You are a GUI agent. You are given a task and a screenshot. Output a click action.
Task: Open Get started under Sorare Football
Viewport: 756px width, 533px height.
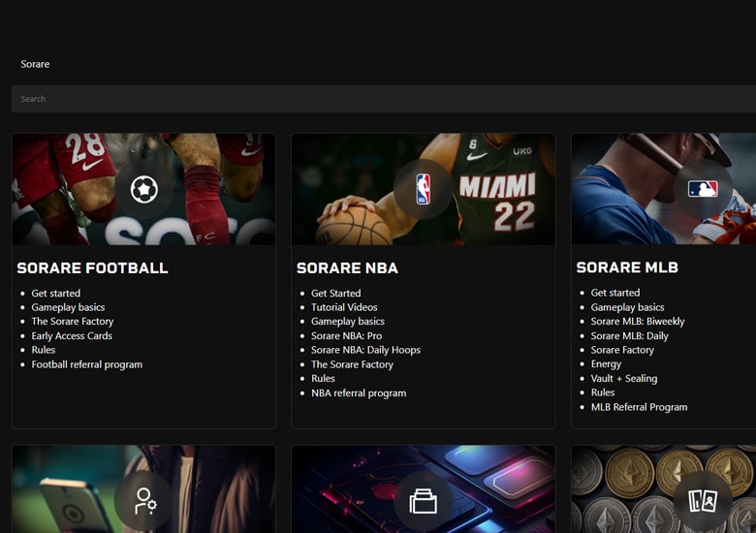(56, 293)
